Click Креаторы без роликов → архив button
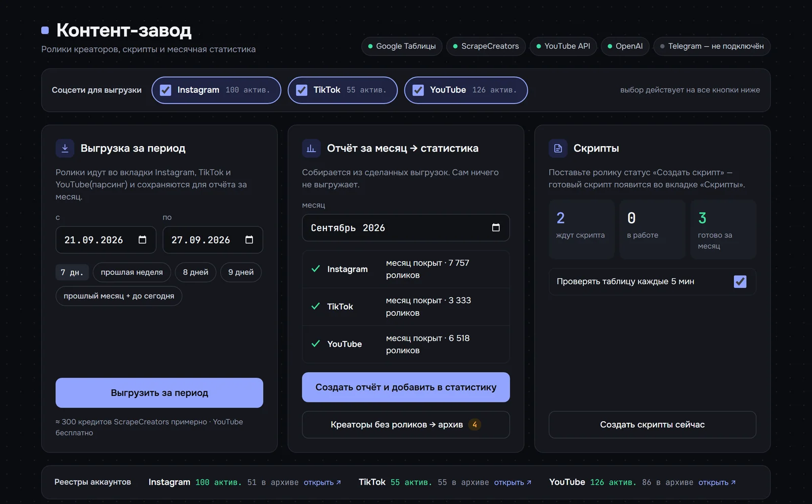The width and height of the screenshot is (812, 504). coord(406,424)
